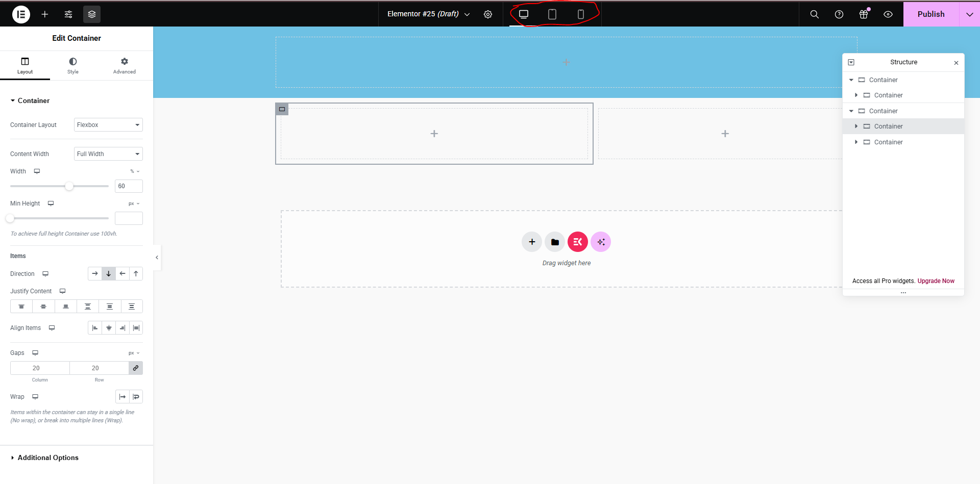The width and height of the screenshot is (980, 484).
Task: Click the Elementor logo menu icon
Action: click(21, 14)
